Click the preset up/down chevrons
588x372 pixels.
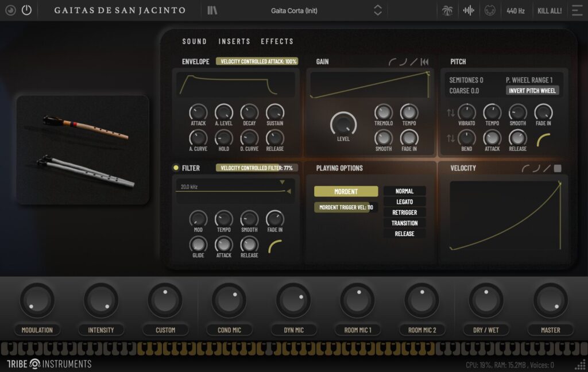point(378,10)
